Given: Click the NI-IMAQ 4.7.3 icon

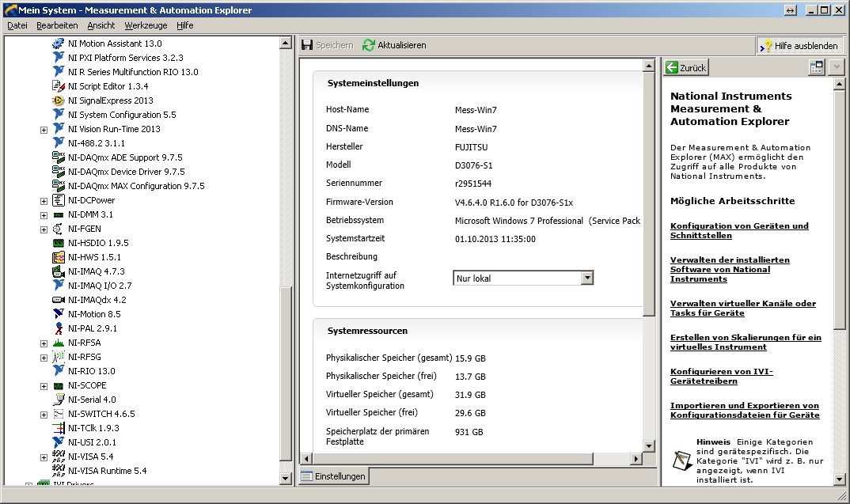Looking at the screenshot, I should click(58, 271).
